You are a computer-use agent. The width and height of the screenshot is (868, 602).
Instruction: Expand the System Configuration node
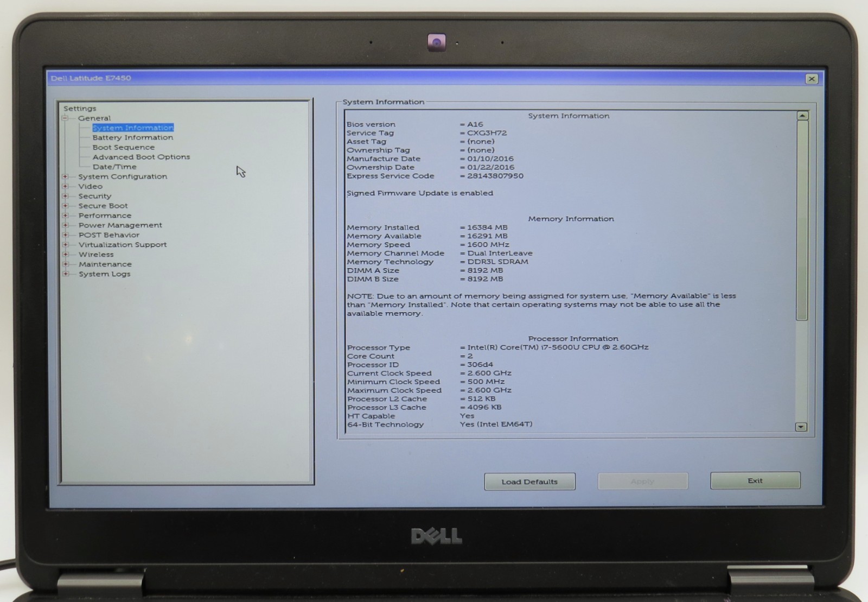click(x=65, y=176)
